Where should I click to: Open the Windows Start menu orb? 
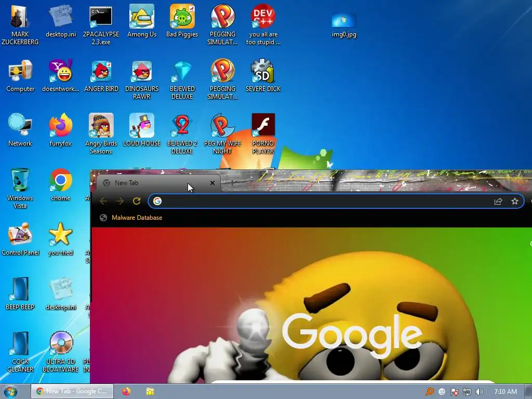point(10,392)
